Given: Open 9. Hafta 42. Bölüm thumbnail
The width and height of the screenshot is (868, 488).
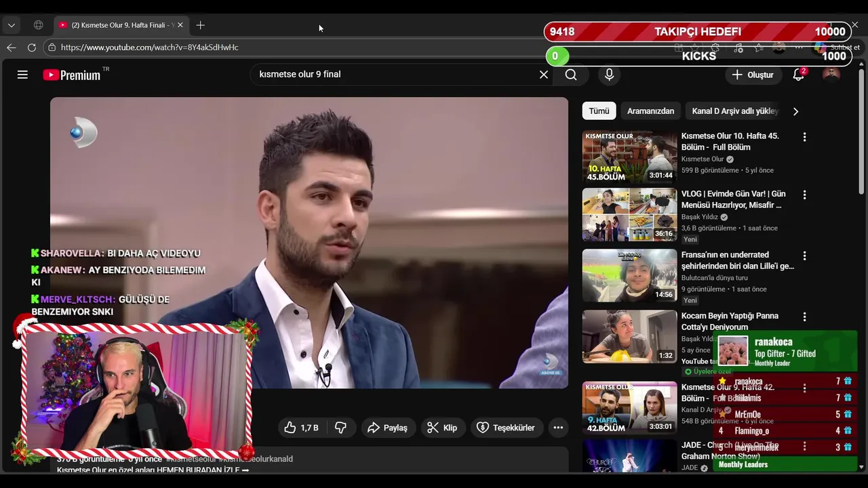Looking at the screenshot, I should 629,408.
